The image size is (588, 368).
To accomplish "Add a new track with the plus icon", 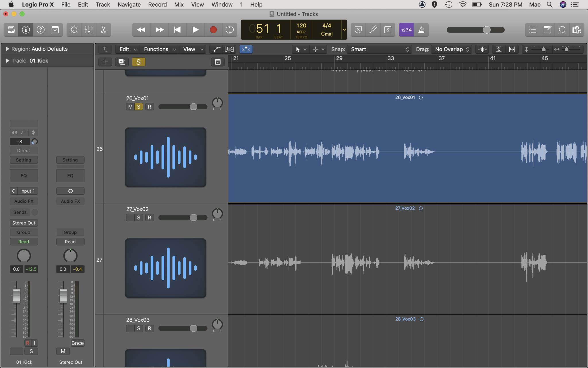I will tap(105, 62).
